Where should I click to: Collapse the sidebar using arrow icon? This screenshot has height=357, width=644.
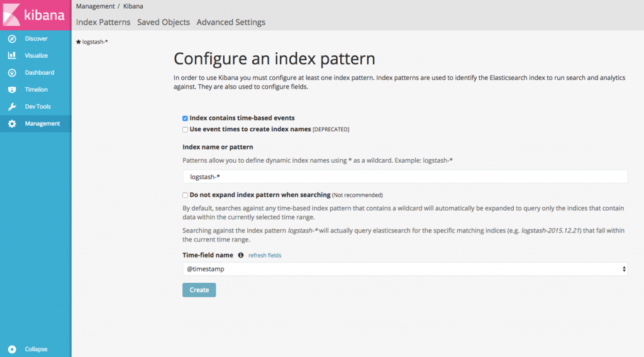[x=12, y=349]
